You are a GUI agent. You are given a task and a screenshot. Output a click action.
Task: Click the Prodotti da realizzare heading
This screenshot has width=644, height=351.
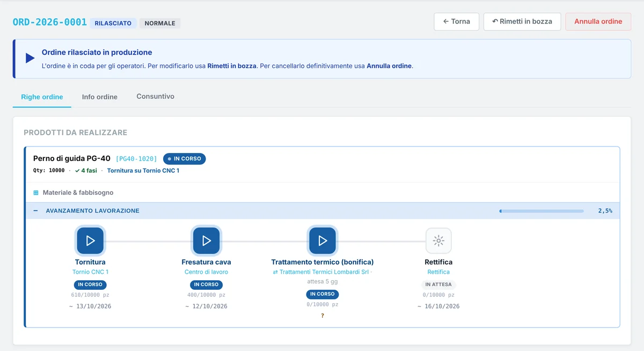(x=76, y=133)
